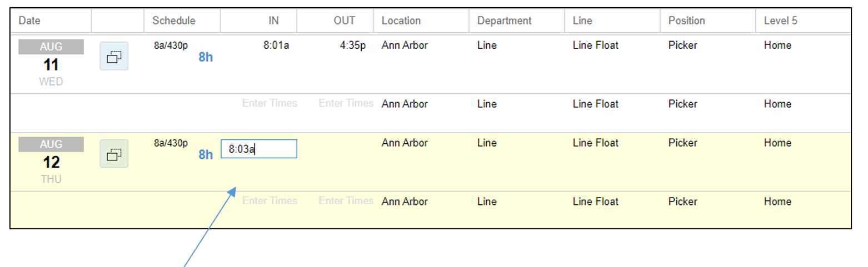Select the AUG 12 THU date cell
Image resolution: width=868 pixels, height=267 pixels.
51,161
